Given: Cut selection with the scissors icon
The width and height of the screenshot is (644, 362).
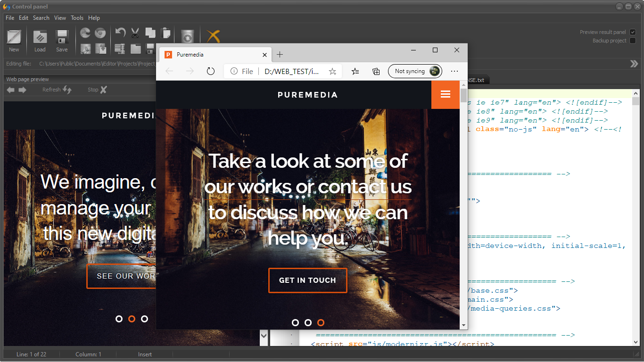Looking at the screenshot, I should point(135,33).
